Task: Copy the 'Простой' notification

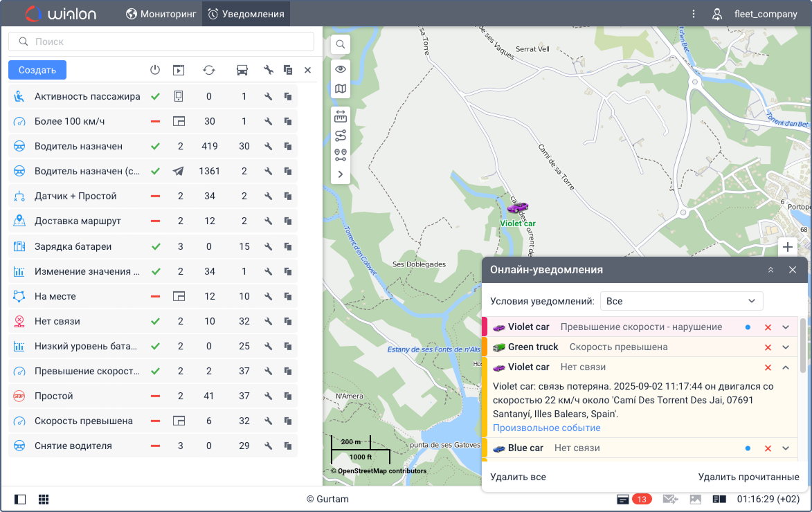Action: 288,396
